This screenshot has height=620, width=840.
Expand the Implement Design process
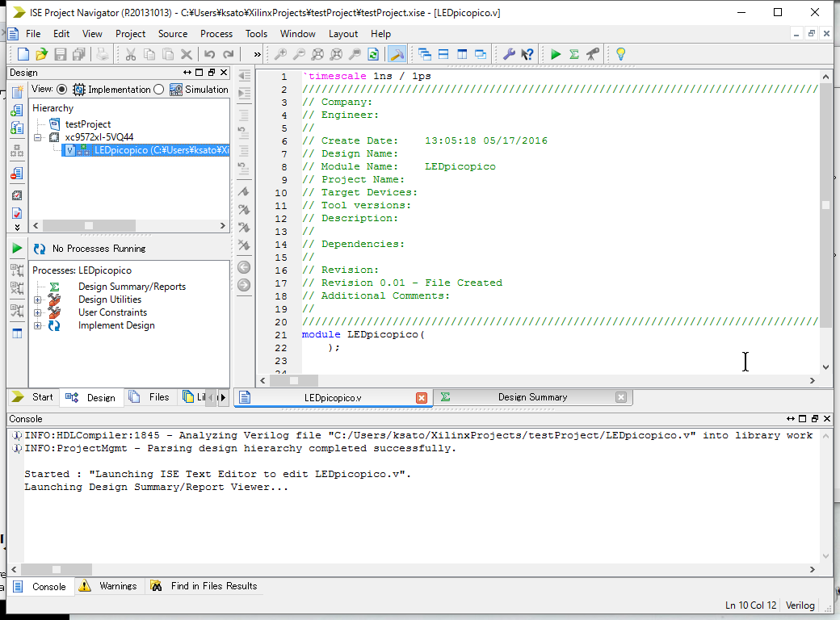[37, 325]
